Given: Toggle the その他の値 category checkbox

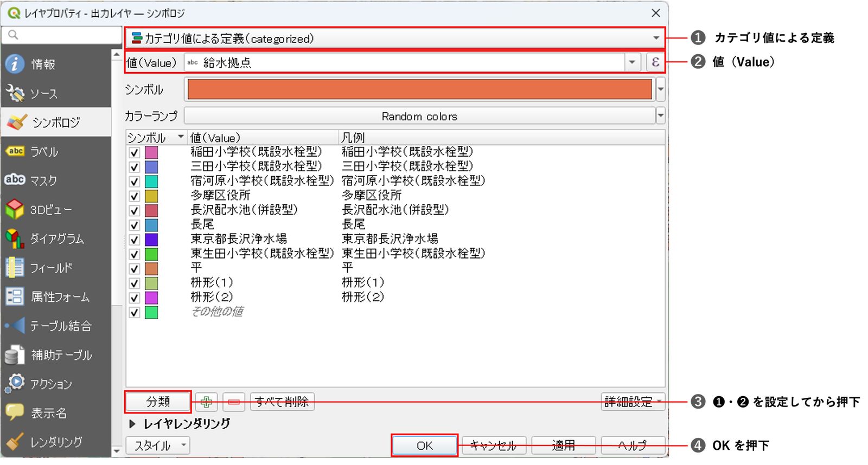Looking at the screenshot, I should 135,312.
